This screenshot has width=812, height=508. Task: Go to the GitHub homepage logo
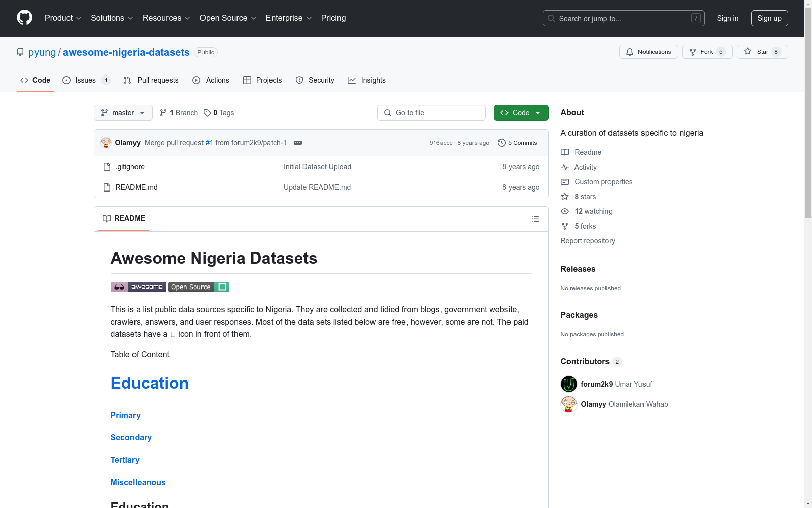coord(24,18)
